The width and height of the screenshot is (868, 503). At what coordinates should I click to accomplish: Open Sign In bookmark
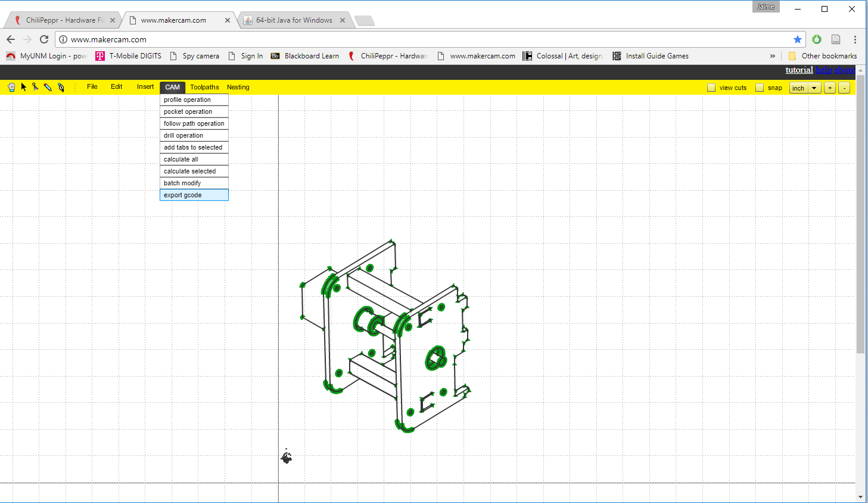(246, 56)
